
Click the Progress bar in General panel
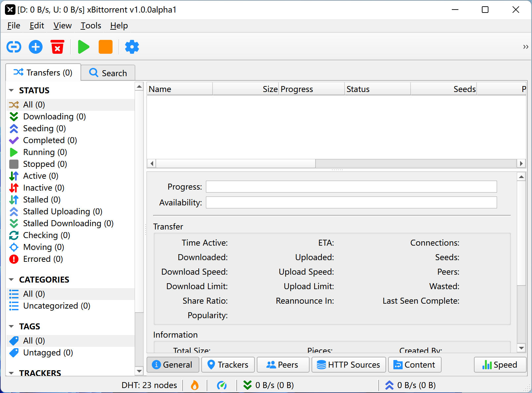click(351, 187)
